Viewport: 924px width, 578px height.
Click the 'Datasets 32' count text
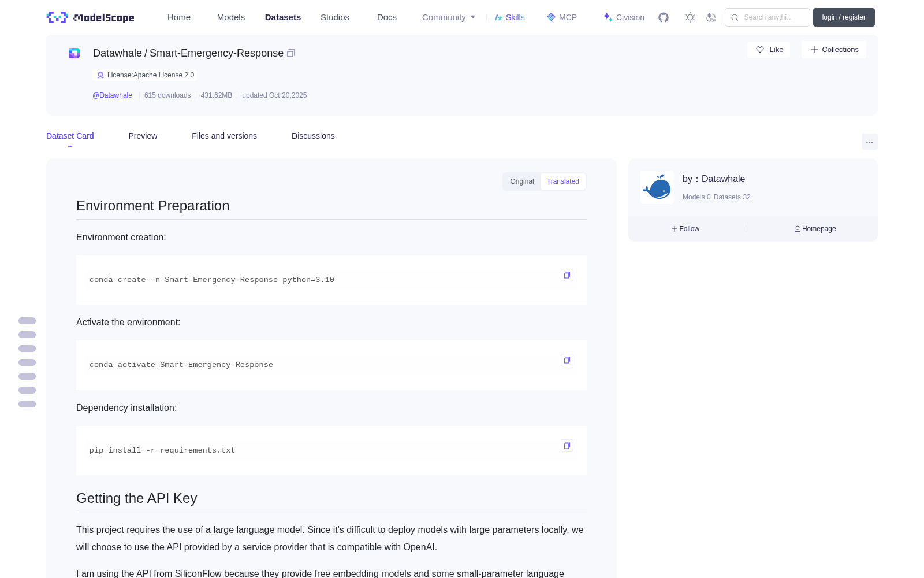click(732, 197)
